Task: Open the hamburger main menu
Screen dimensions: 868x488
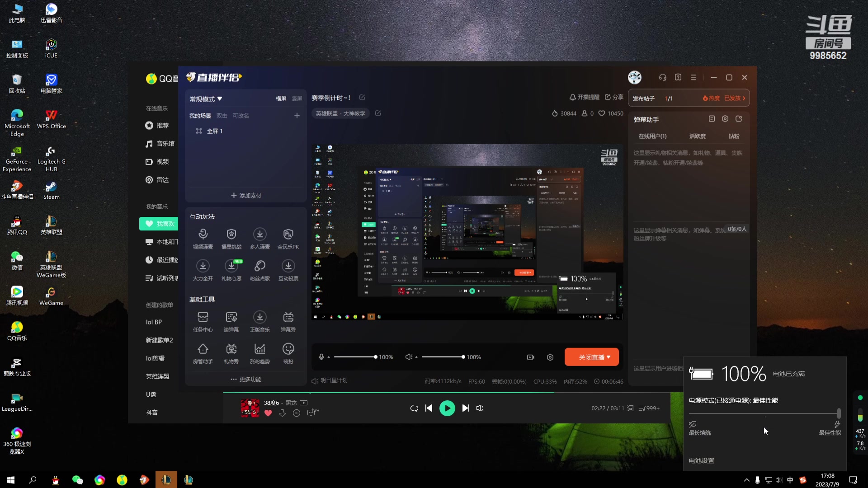Action: point(693,77)
